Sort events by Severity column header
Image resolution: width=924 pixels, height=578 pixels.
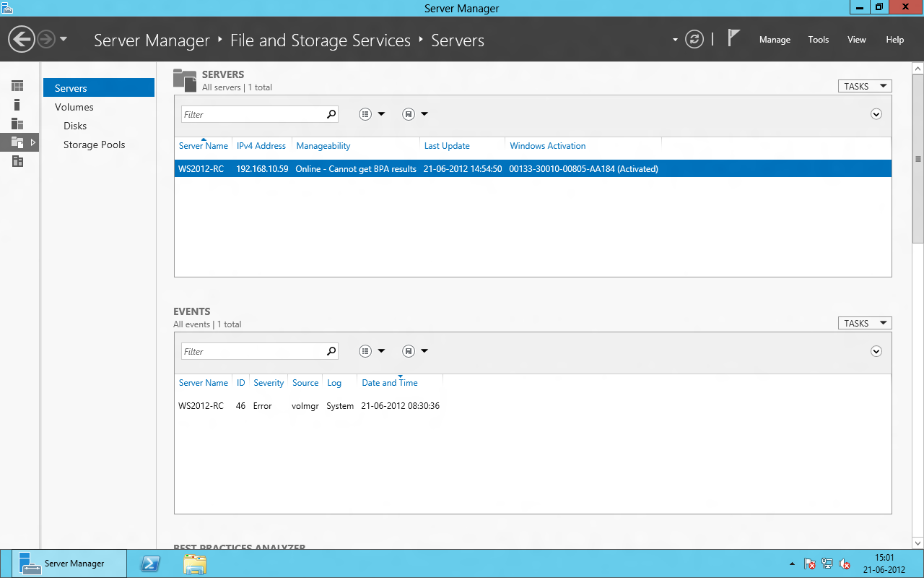(x=269, y=383)
